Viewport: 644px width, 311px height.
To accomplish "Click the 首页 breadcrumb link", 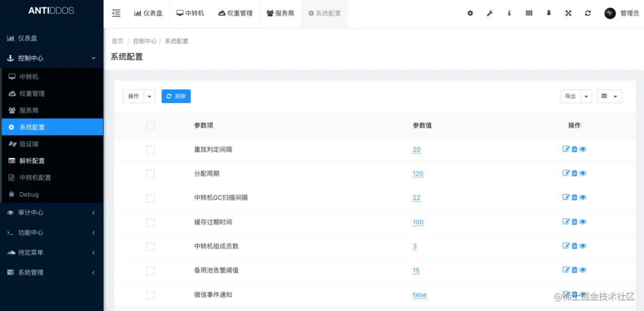I will click(117, 41).
